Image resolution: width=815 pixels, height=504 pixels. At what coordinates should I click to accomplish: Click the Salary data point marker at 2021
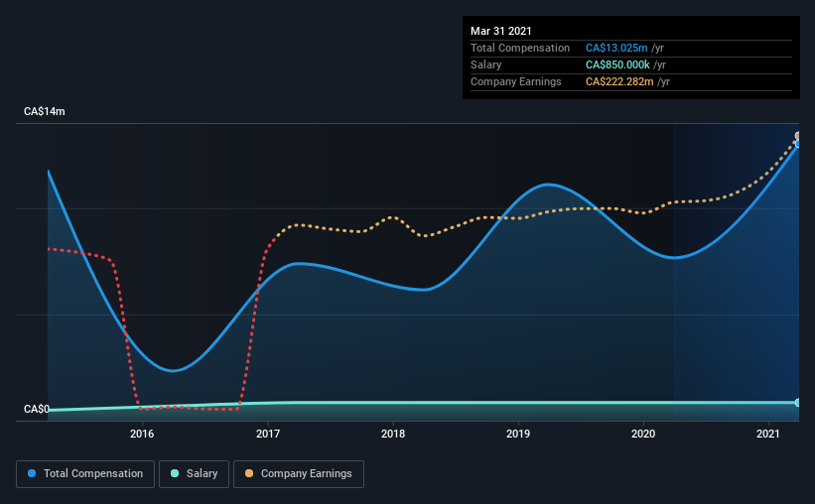pyautogui.click(x=798, y=402)
